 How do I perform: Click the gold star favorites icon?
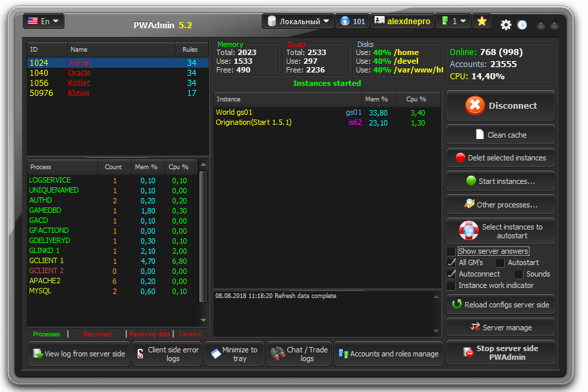point(482,21)
